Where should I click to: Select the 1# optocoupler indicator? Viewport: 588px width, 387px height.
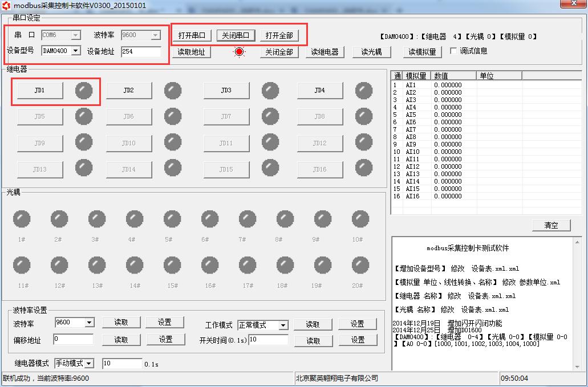(22, 219)
